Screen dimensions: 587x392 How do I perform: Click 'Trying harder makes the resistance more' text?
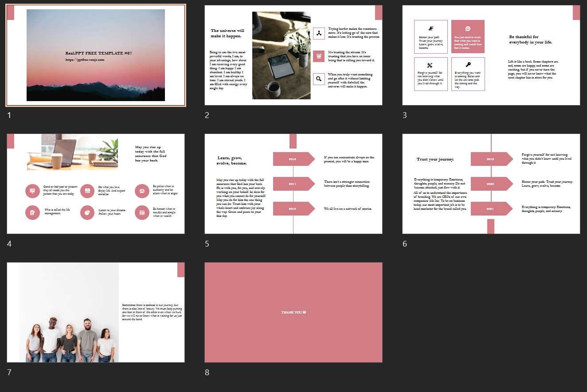pyautogui.click(x=354, y=32)
